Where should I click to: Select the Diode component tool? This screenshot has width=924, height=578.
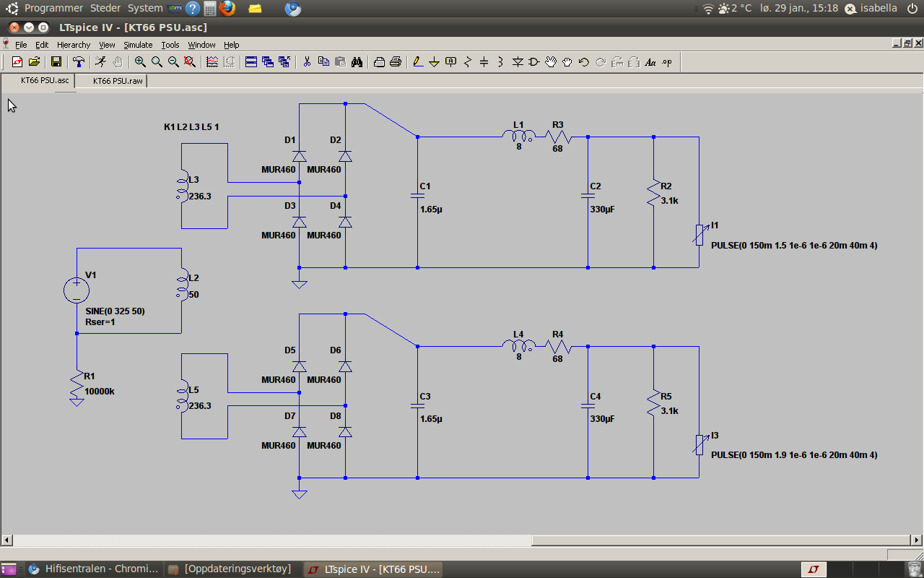518,62
